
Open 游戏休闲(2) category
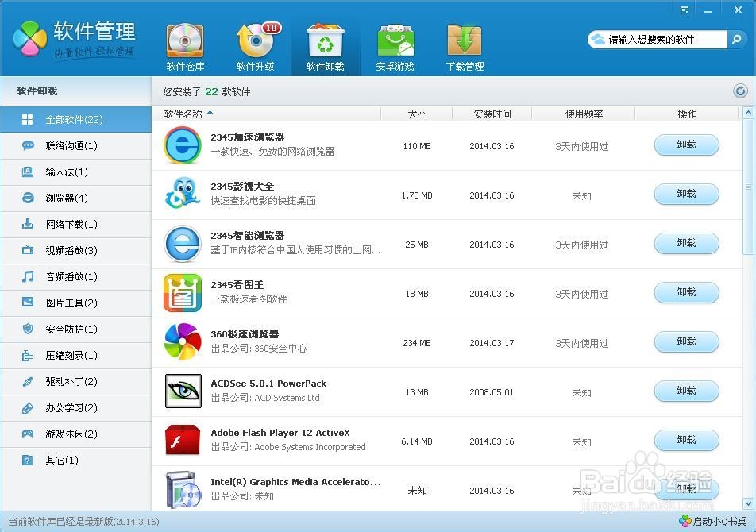(75, 434)
